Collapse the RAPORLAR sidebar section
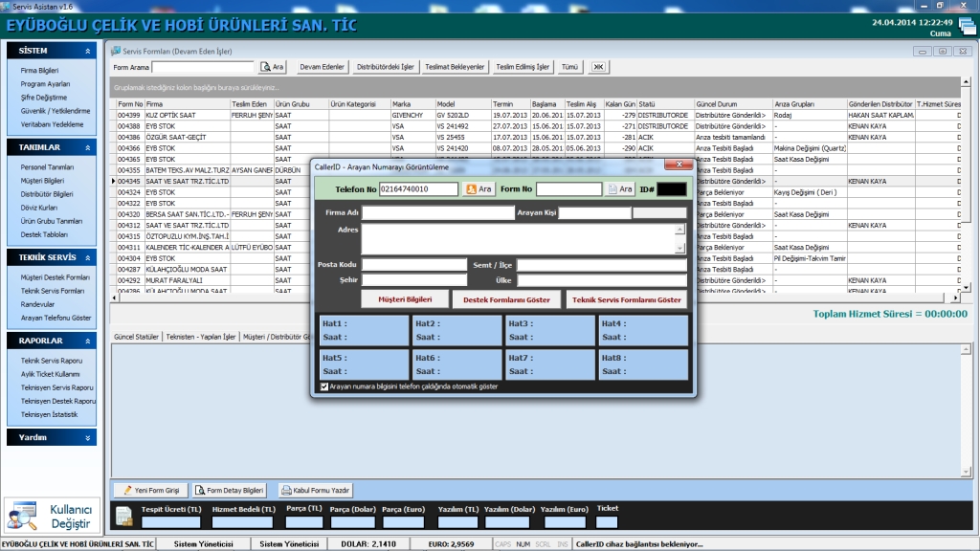Viewport: 980px width, 551px height. (x=87, y=342)
